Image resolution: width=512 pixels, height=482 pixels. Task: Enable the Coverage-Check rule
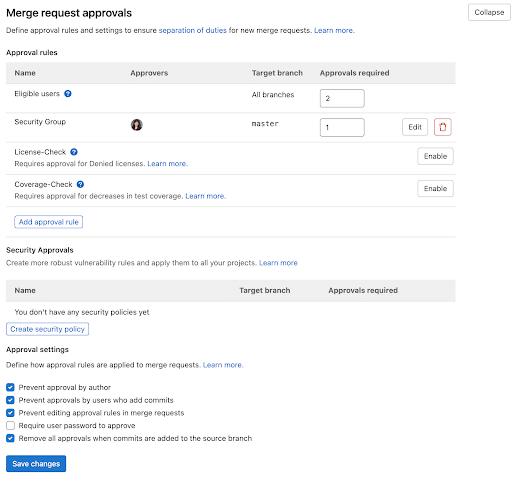(x=435, y=188)
